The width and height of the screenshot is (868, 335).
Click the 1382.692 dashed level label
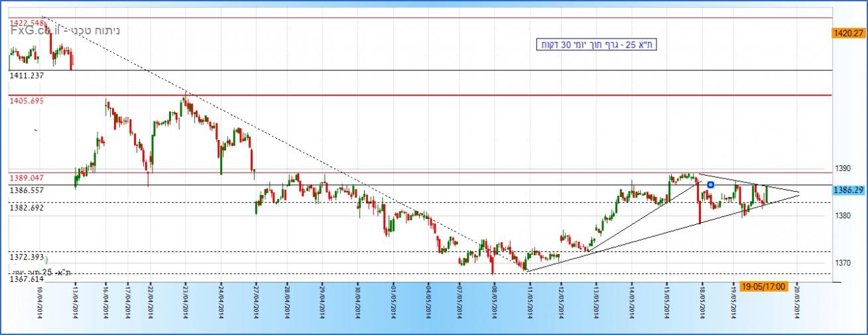click(27, 208)
